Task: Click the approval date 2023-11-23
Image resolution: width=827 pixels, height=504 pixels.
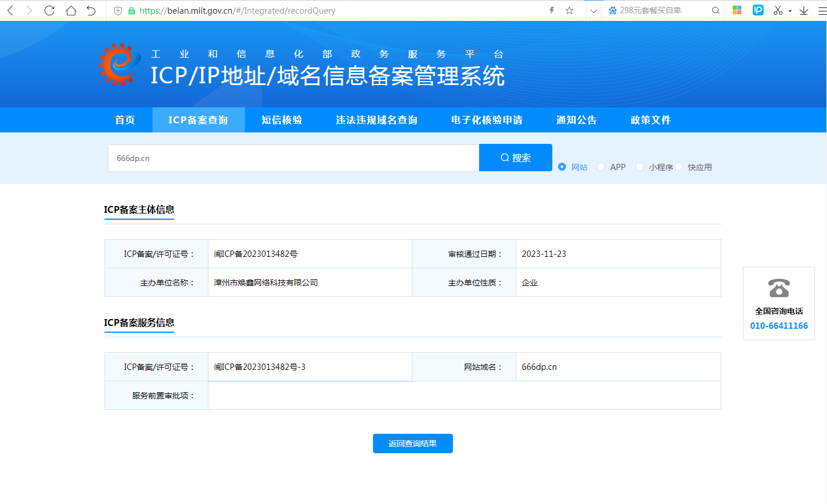Action: click(544, 254)
